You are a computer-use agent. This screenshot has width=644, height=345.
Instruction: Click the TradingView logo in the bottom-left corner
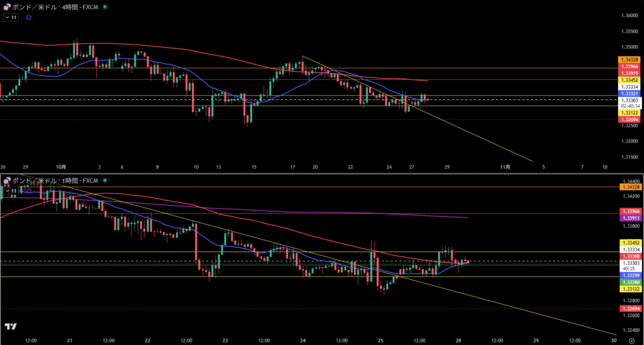click(10, 326)
